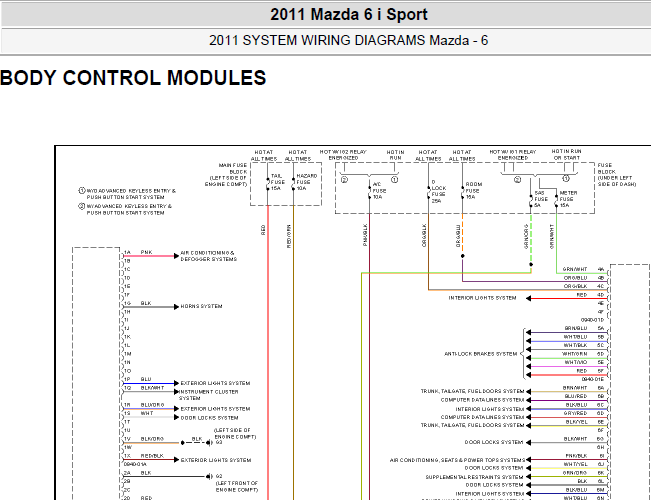Click the 'G3' ground at left side of engine compartment

(x=219, y=443)
